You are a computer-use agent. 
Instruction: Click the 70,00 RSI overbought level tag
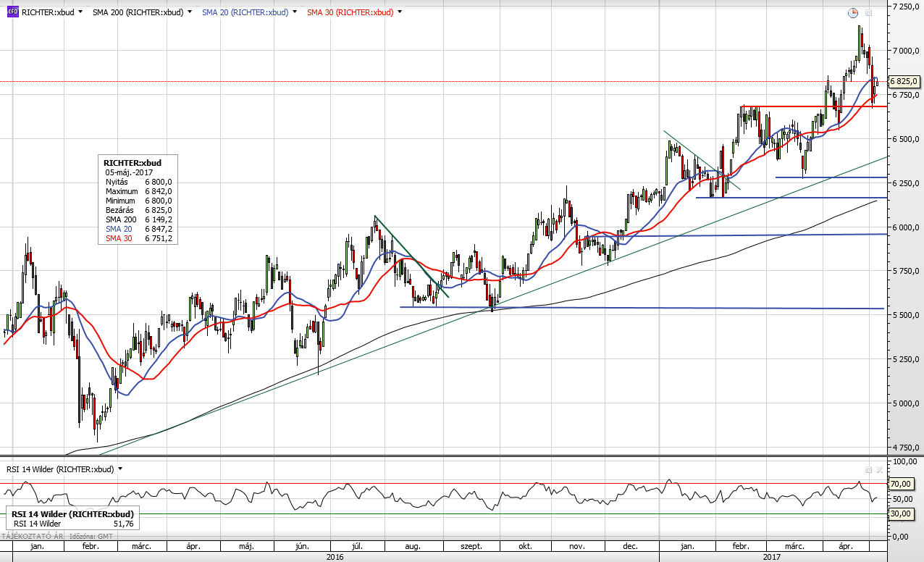[x=902, y=483]
